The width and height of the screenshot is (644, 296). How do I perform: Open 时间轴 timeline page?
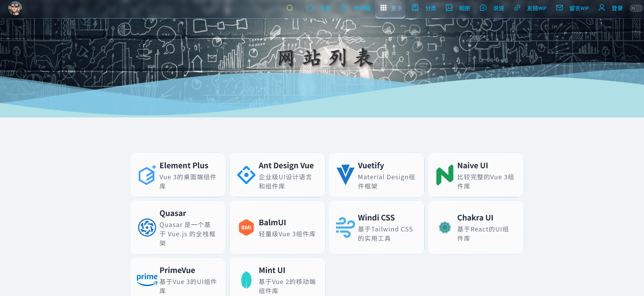click(x=362, y=8)
